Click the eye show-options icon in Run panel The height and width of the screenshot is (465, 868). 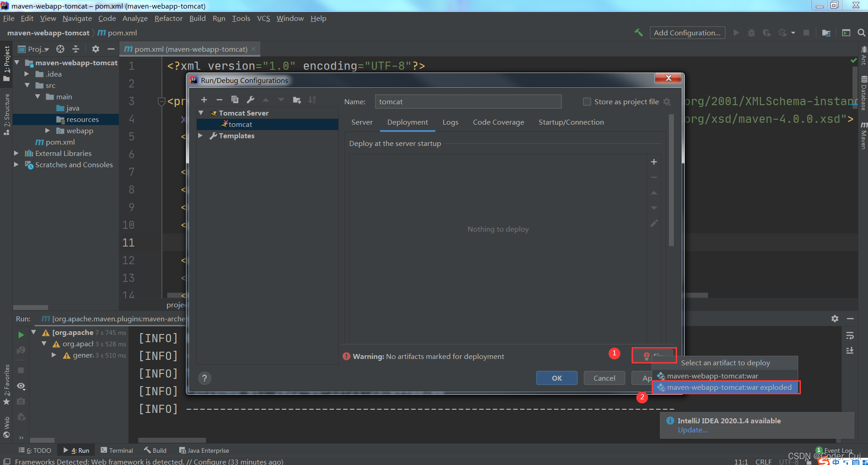pyautogui.click(x=21, y=386)
